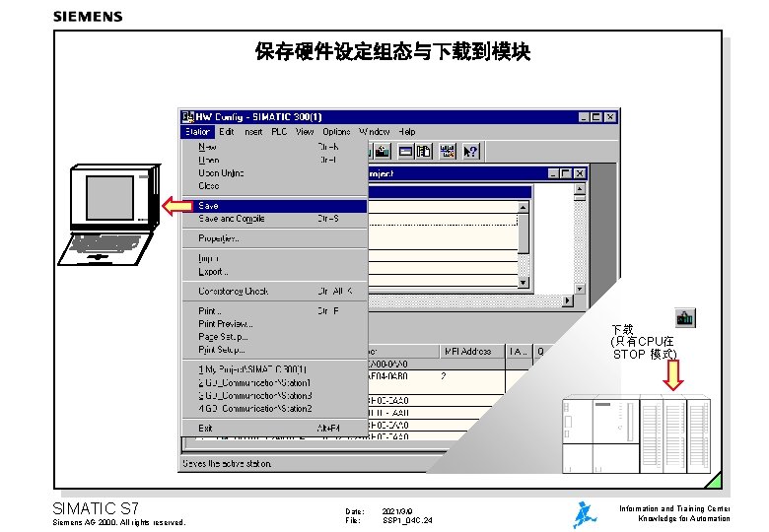The image size is (769, 532).
Task: Click rack table scrollbar up arrow
Action: [524, 207]
